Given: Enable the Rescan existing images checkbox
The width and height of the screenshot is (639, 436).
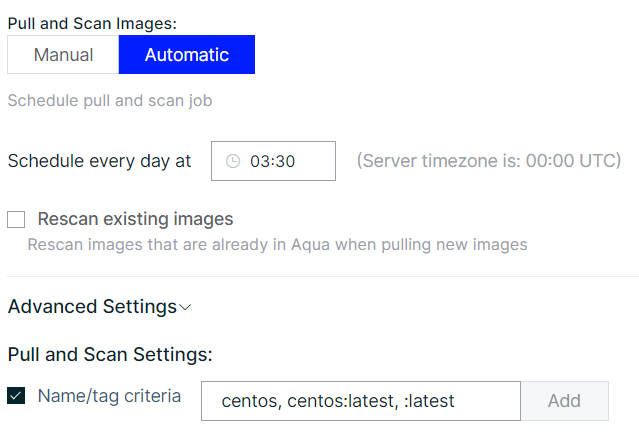Looking at the screenshot, I should click(16, 219).
